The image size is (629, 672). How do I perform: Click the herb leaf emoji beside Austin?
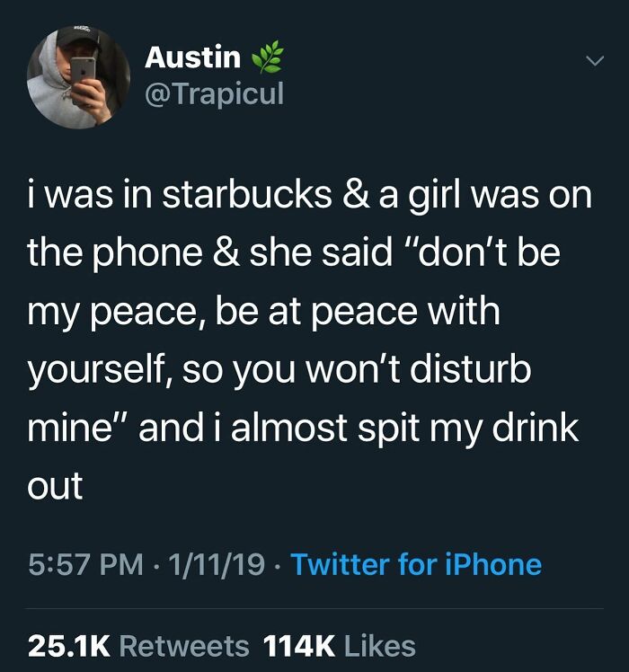pyautogui.click(x=268, y=57)
